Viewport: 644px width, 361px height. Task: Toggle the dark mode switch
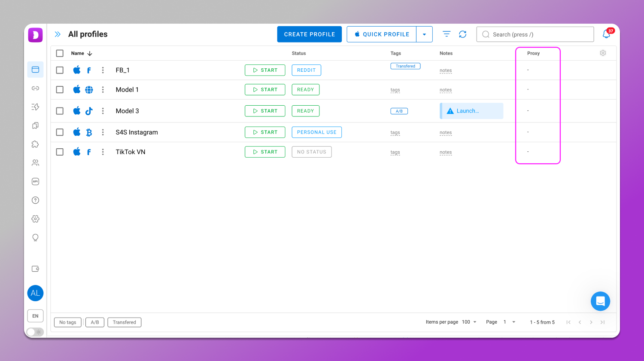(x=35, y=332)
